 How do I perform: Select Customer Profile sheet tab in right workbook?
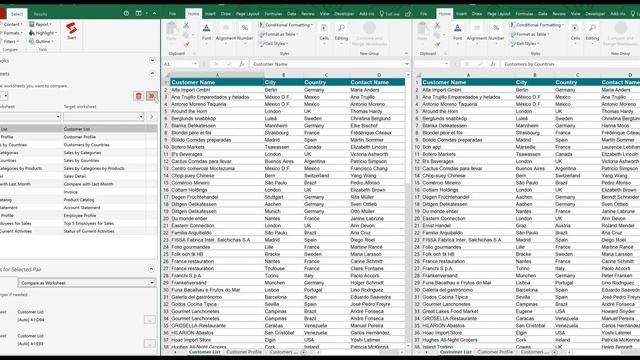click(x=495, y=352)
